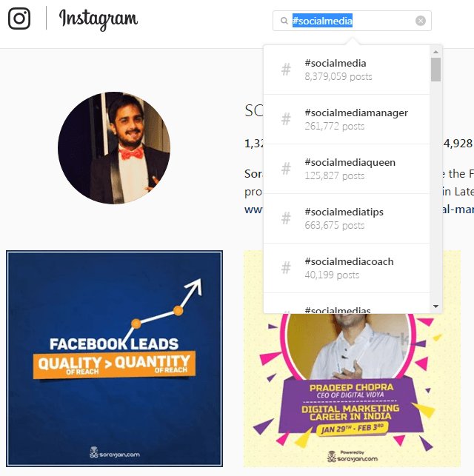Click the hash icon beside #socialmediaqueen
This screenshot has width=474, height=476.
(x=286, y=169)
